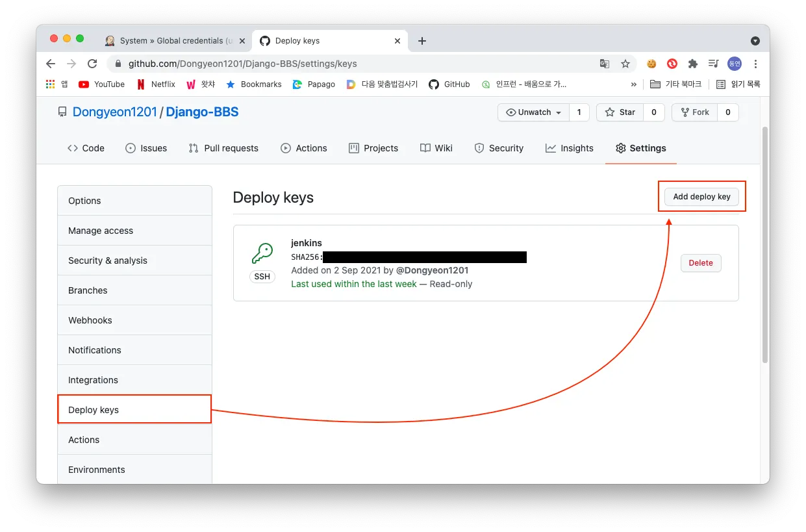Open a new tab with plus icon

click(422, 41)
